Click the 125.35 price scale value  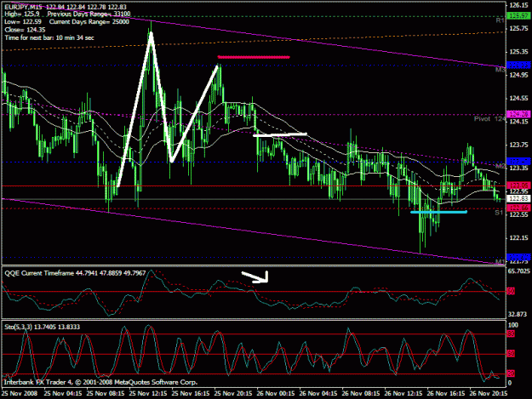pyautogui.click(x=518, y=52)
